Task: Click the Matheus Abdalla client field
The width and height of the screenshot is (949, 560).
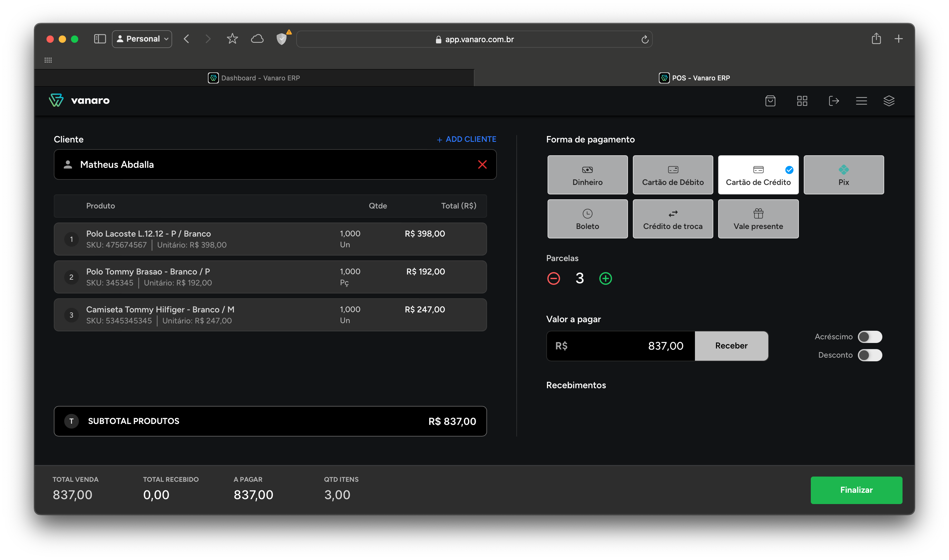Action: tap(275, 164)
